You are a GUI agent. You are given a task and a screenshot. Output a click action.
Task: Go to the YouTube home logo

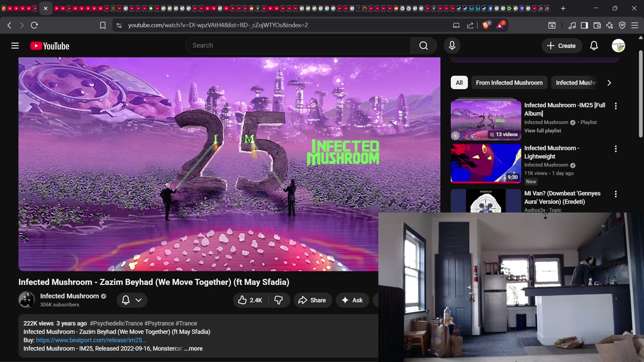click(50, 46)
